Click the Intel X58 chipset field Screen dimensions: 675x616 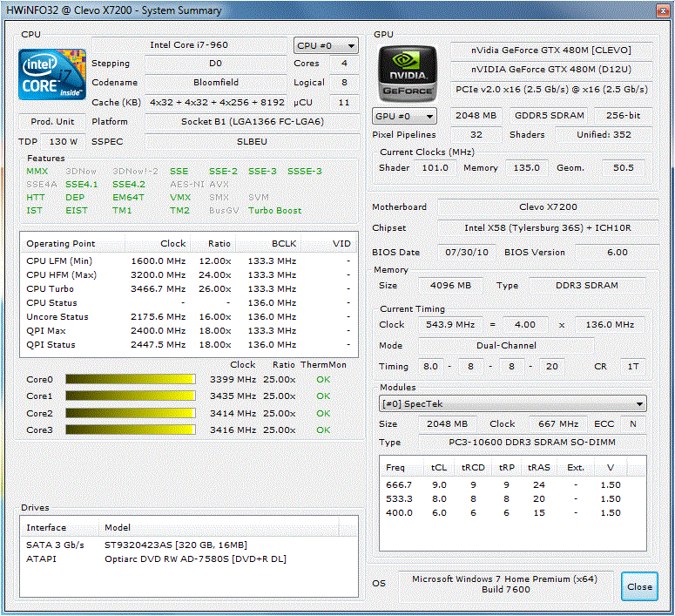[548, 227]
